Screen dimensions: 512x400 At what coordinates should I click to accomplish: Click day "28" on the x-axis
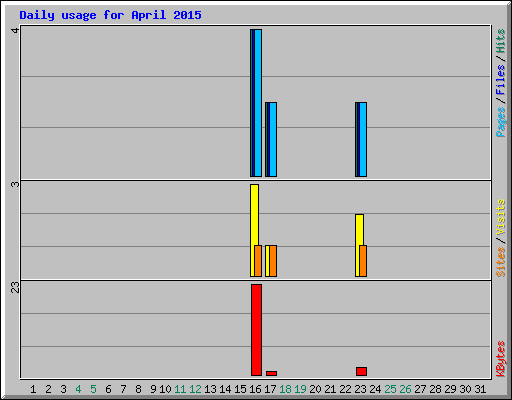[x=435, y=389]
